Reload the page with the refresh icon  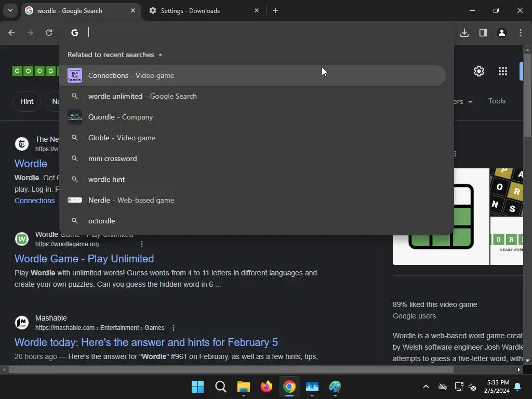click(x=49, y=33)
